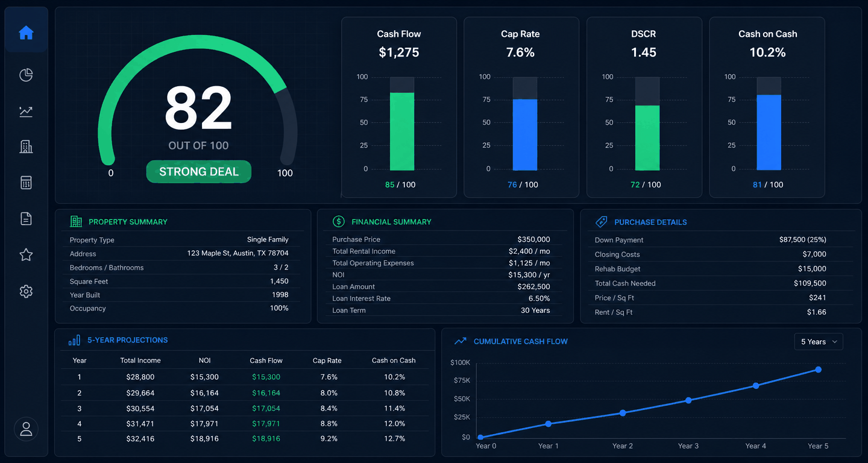The width and height of the screenshot is (868, 463).
Task: Click the Year 5 chart data point
Action: coord(818,370)
